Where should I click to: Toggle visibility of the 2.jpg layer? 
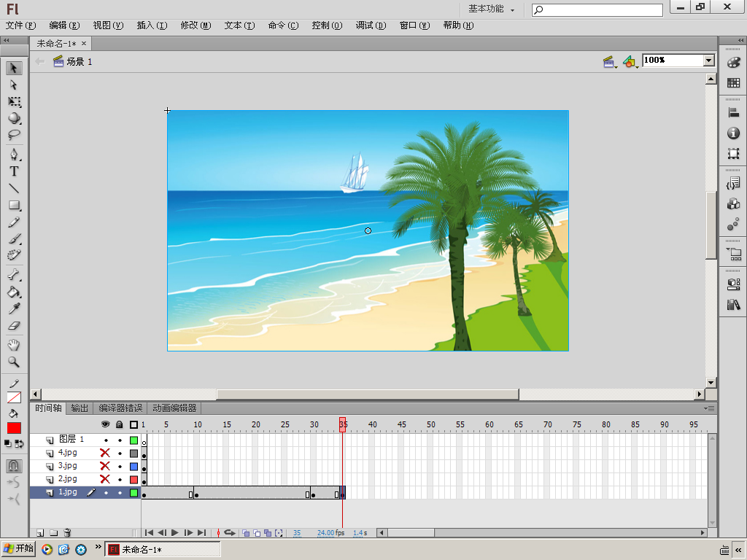click(x=105, y=479)
